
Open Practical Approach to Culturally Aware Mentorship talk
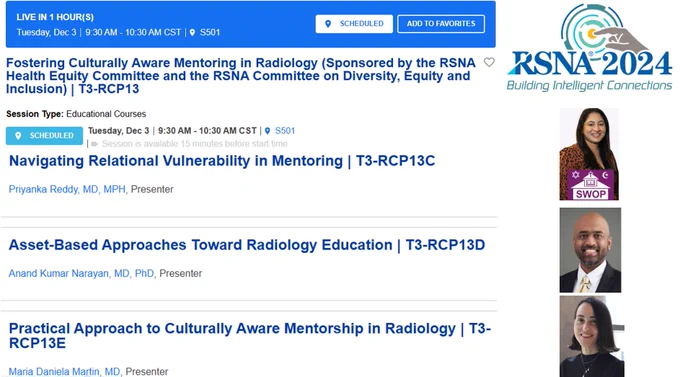(x=250, y=336)
